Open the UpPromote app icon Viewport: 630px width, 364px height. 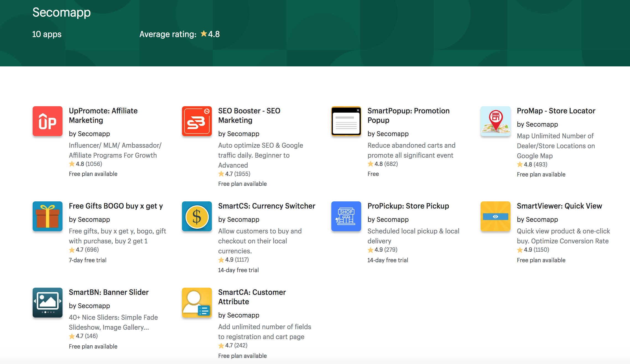coord(48,121)
